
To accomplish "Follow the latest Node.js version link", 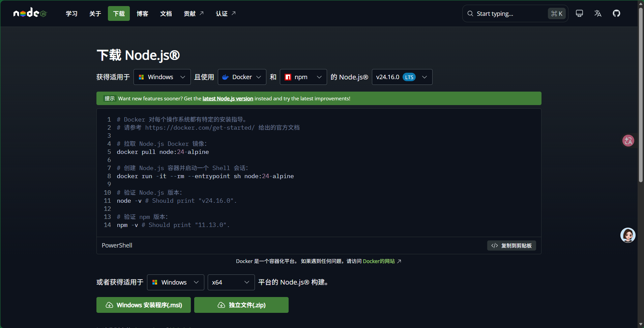I will pos(228,99).
